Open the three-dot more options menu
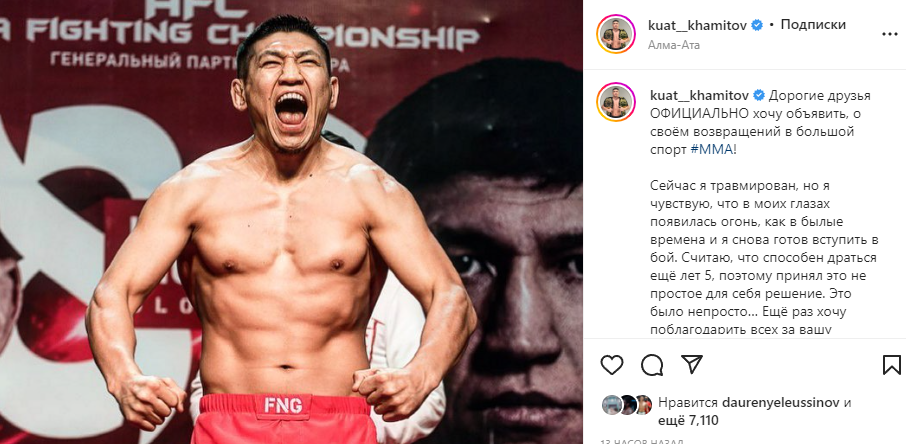Viewport: 906px width, 444px height. tap(889, 35)
